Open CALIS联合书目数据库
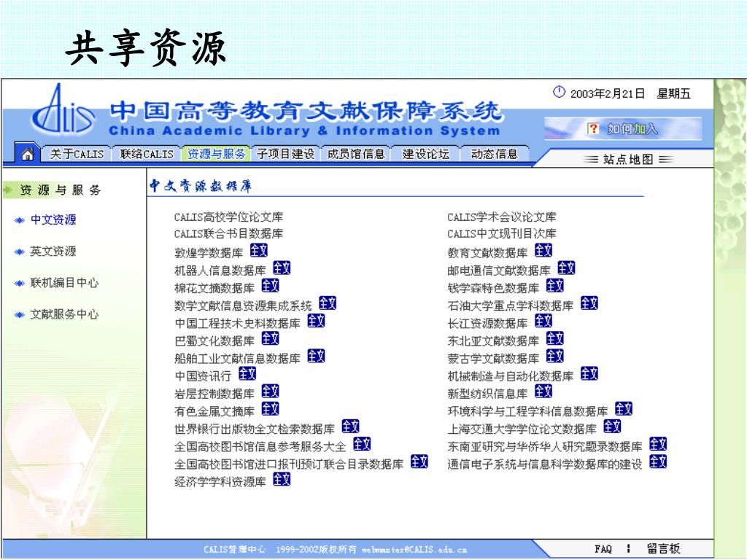This screenshot has width=747, height=560. 228,234
